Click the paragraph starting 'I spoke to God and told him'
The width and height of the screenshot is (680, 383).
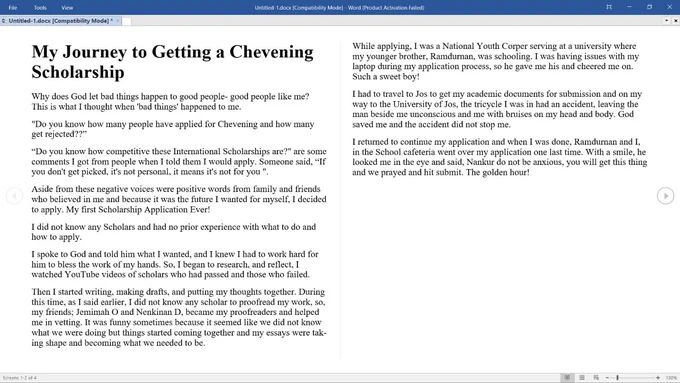(175, 264)
